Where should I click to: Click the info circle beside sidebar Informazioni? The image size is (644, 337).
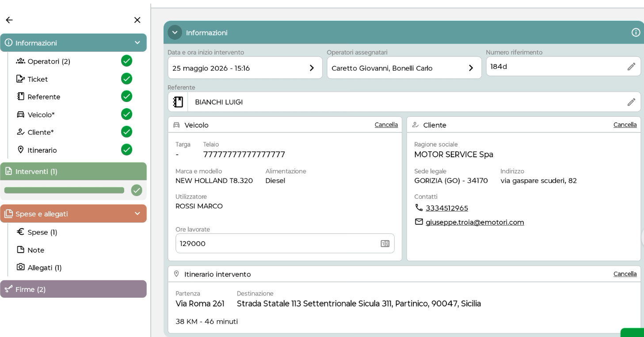point(8,42)
